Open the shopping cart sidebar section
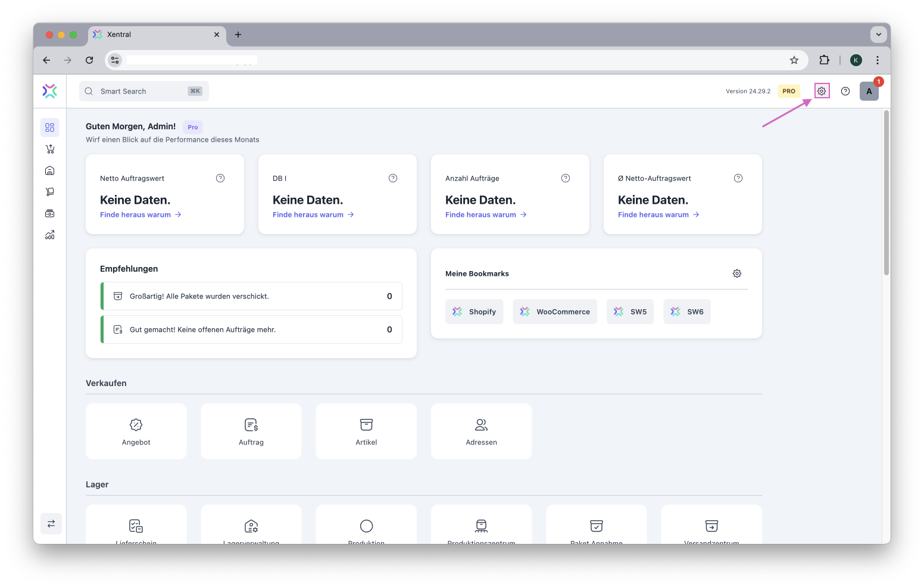The image size is (924, 588). point(50,149)
